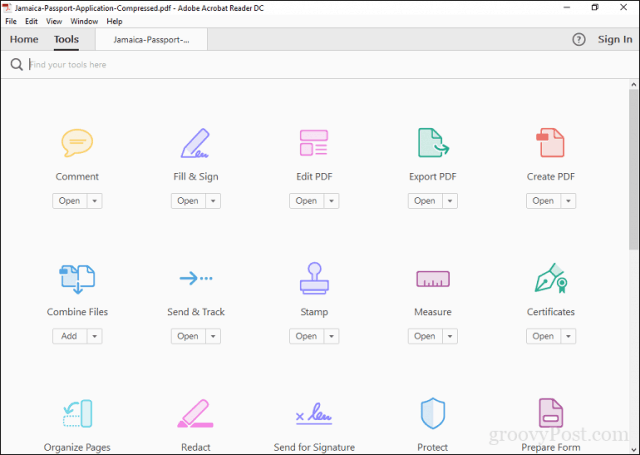The height and width of the screenshot is (455, 640).
Task: Switch to the Home tab
Action: click(x=24, y=40)
